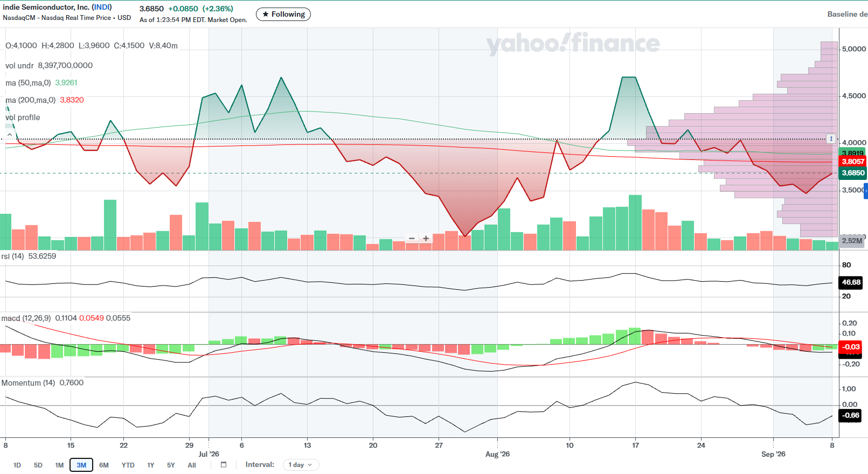Click the 0.7600 Momentum legend value
Image resolution: width=868 pixels, height=474 pixels.
coord(72,383)
